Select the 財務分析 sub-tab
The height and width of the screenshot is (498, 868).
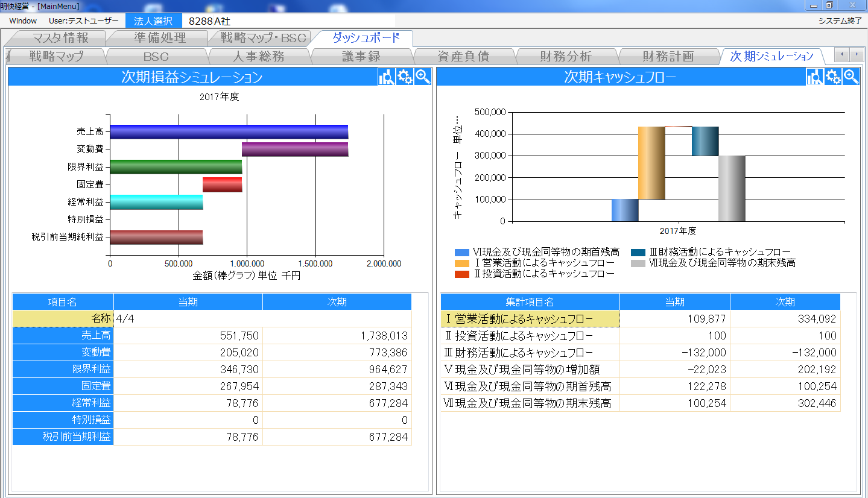click(x=566, y=57)
